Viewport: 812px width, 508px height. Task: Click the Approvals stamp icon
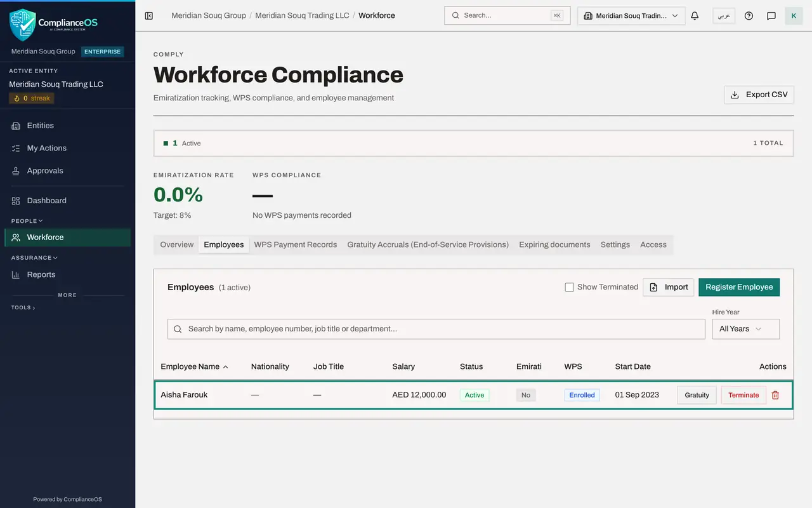tap(16, 171)
